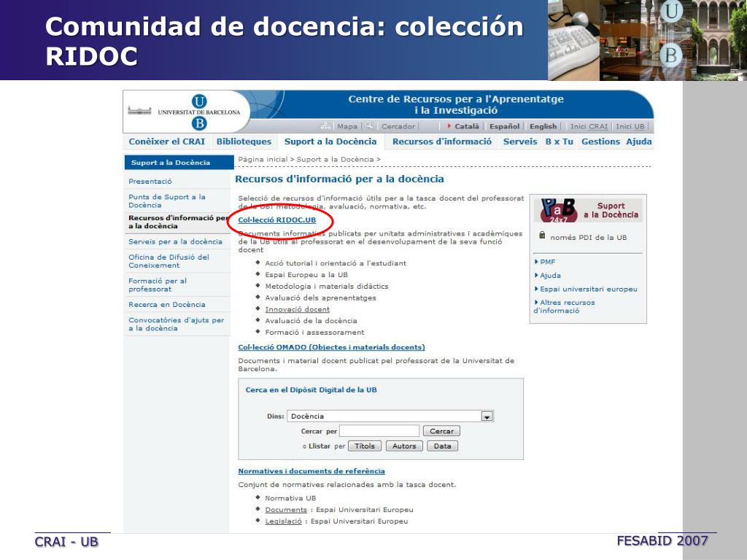
Task: Click the Ajuda link in side box
Action: (x=550, y=275)
